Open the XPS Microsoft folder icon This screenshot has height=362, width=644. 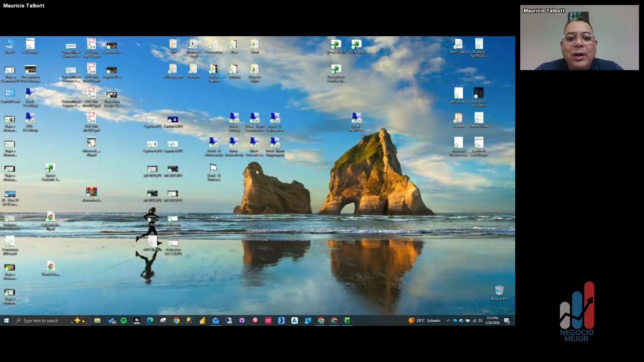(x=173, y=70)
